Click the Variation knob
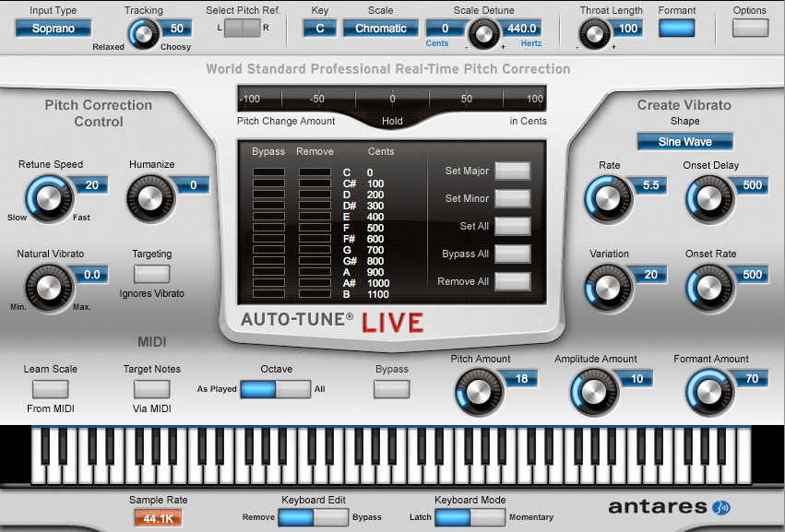785x532 pixels. [x=608, y=289]
